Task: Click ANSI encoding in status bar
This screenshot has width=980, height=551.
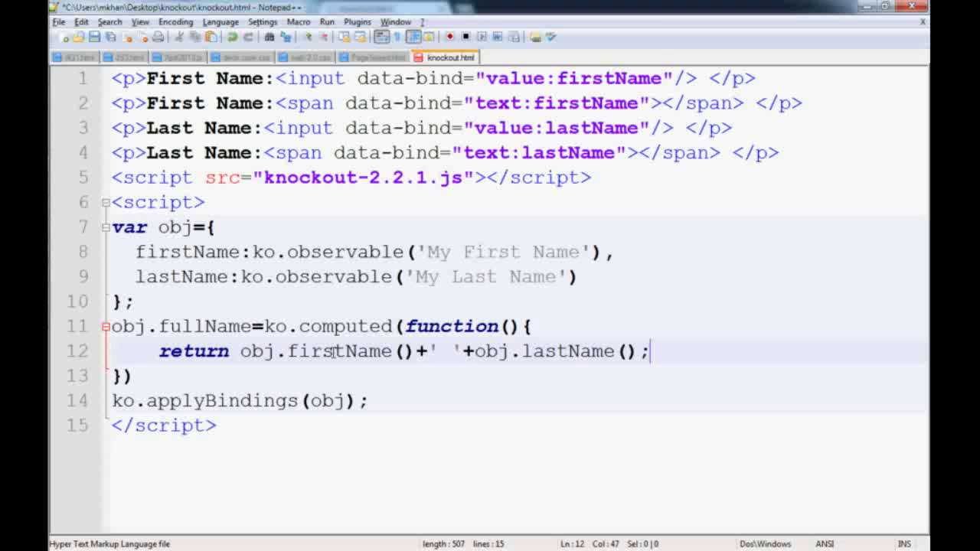Action: click(x=825, y=544)
